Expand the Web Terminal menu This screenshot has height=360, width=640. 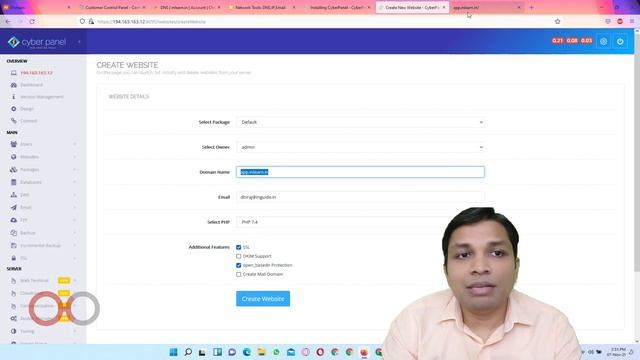tap(43, 280)
